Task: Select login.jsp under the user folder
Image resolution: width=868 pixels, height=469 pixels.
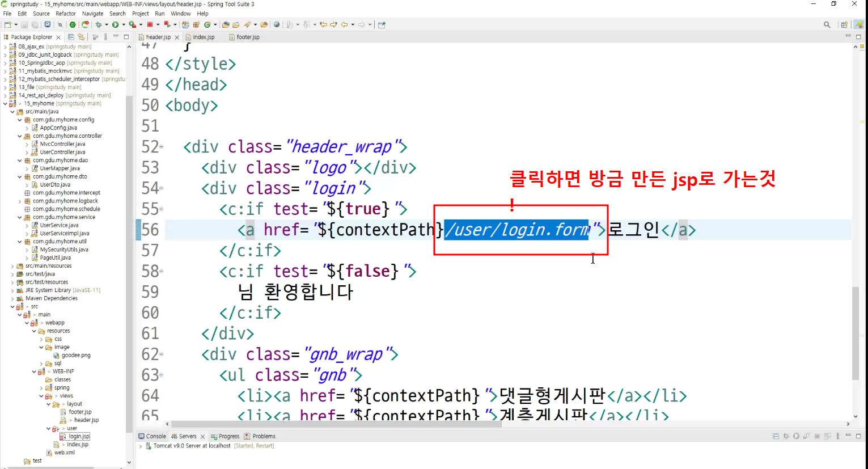Action: click(79, 437)
